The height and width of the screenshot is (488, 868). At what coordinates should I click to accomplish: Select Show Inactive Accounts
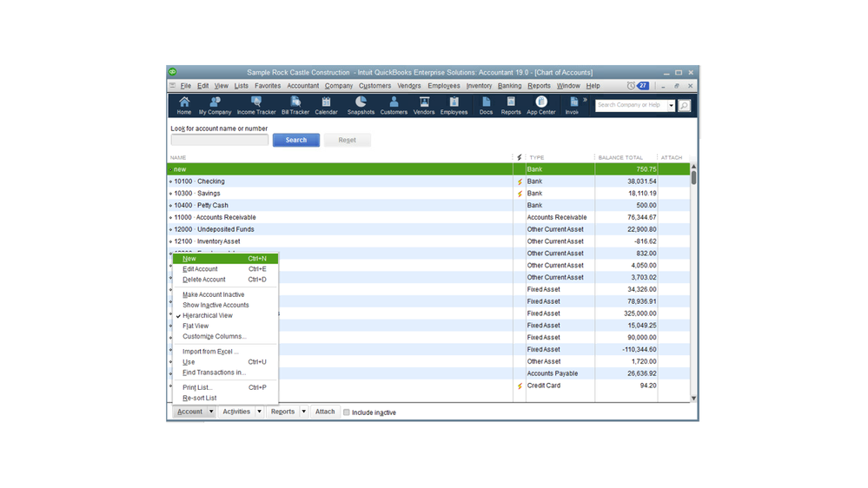(x=215, y=305)
